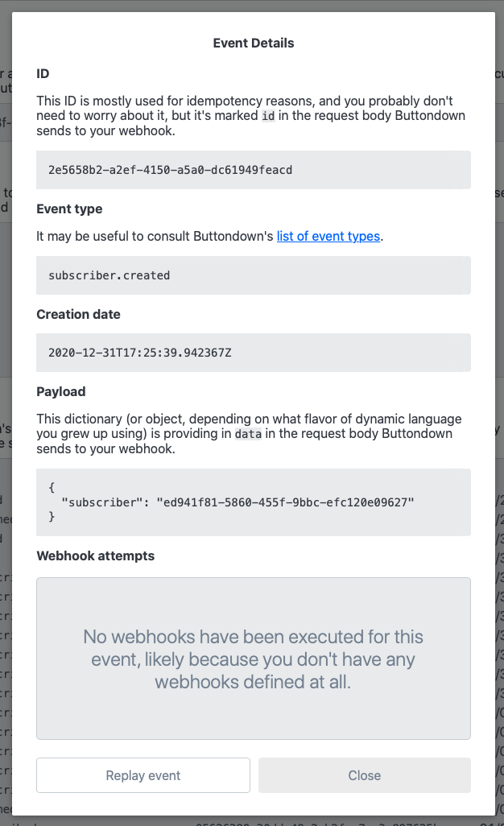This screenshot has width=504, height=826.
Task: Click the creation date timestamp box
Action: tap(253, 353)
